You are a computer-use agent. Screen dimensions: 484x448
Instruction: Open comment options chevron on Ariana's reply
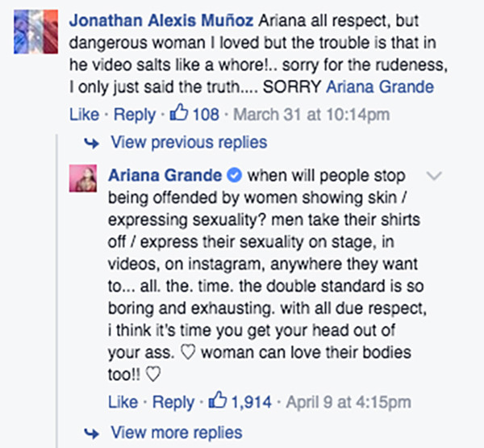[x=434, y=175]
